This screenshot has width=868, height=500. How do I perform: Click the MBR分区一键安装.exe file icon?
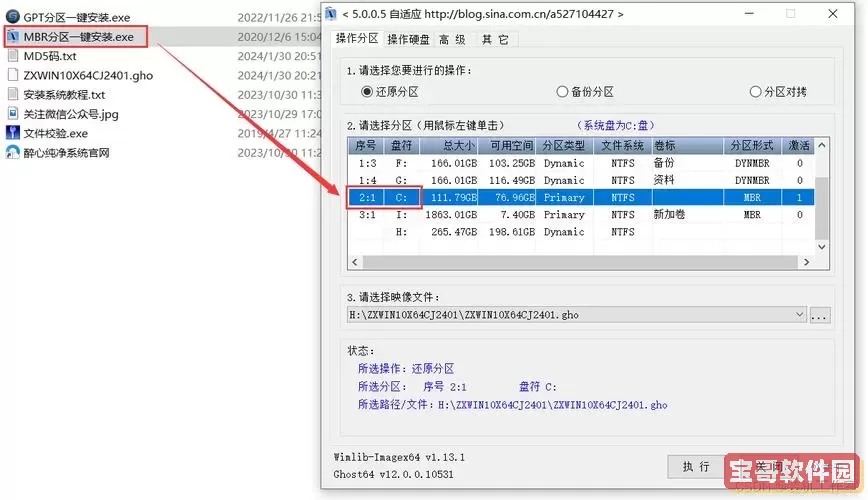(12, 37)
